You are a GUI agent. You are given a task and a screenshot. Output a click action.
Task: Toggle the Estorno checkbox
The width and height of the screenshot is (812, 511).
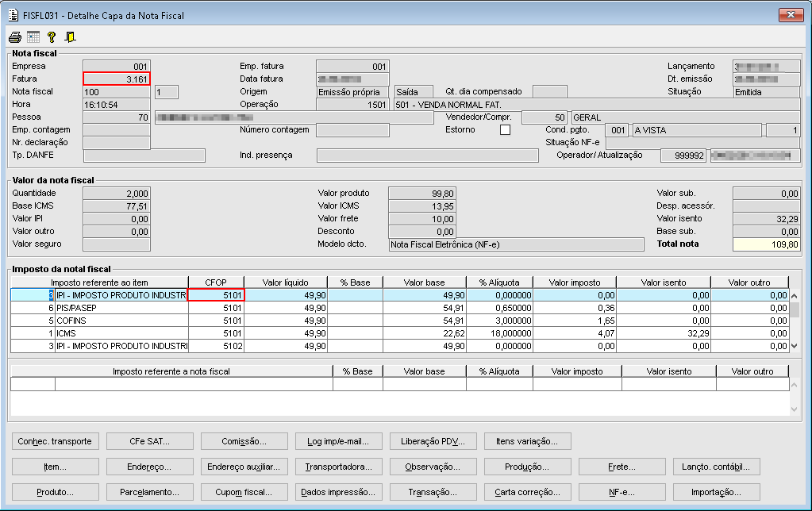[x=505, y=130]
